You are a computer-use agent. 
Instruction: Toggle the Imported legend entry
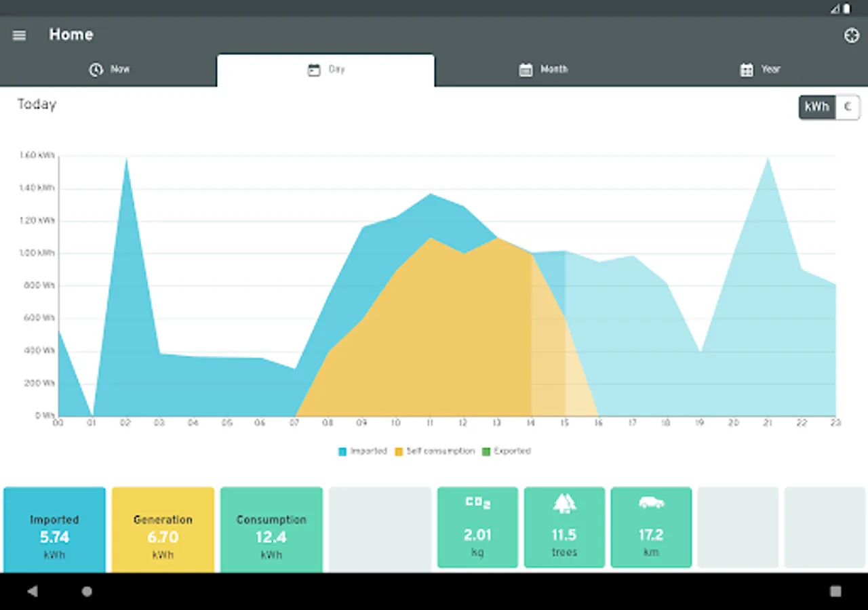(x=363, y=451)
